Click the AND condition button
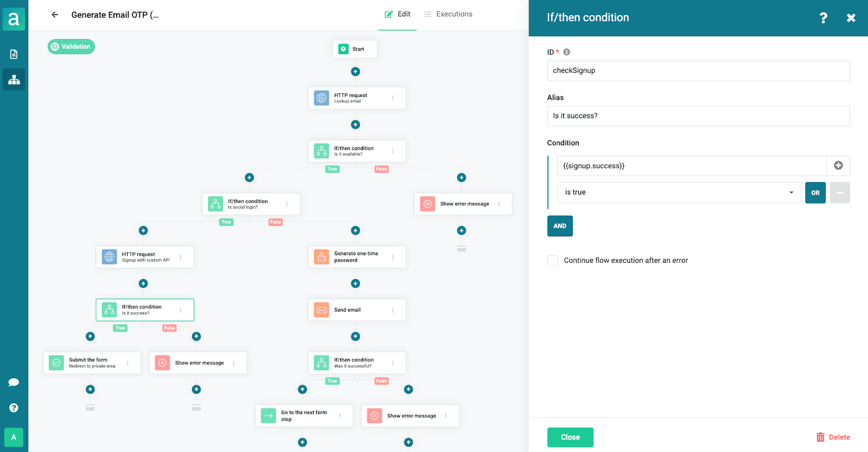 (560, 226)
